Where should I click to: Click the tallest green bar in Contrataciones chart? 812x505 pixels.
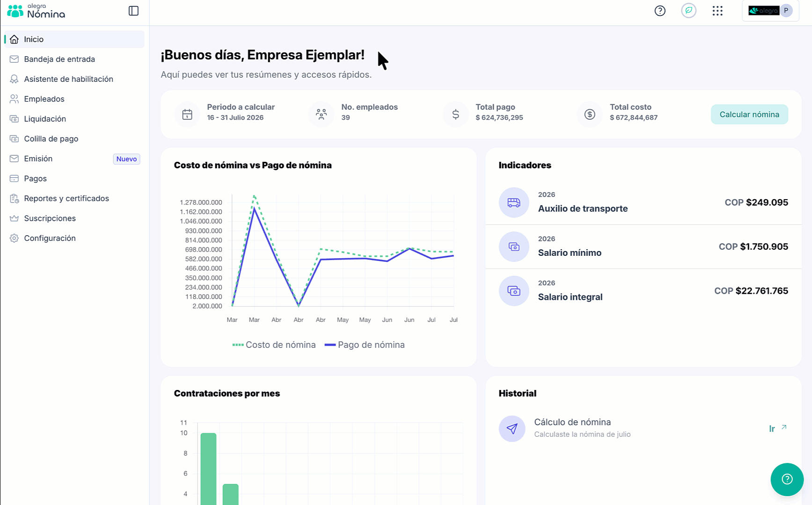click(x=208, y=469)
